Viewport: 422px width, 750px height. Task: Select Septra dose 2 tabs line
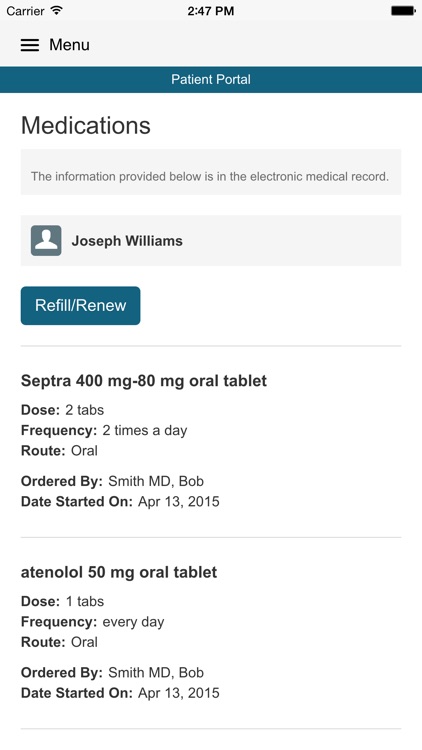(x=63, y=410)
